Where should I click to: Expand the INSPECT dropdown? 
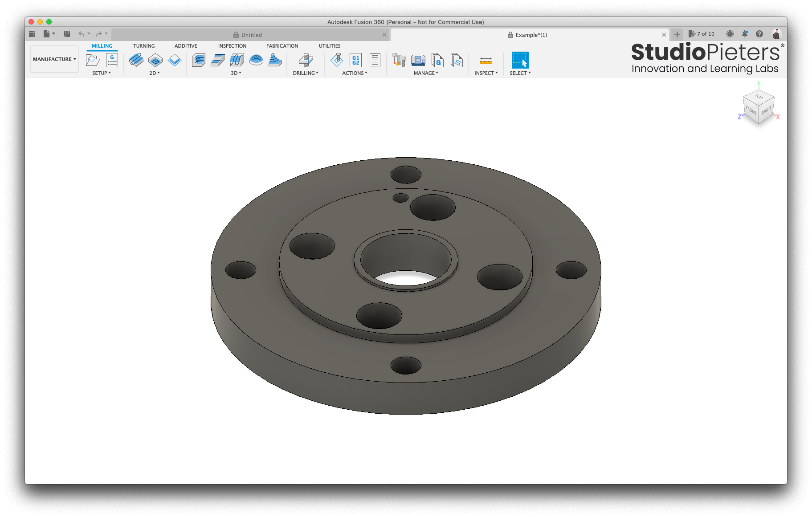(x=486, y=73)
